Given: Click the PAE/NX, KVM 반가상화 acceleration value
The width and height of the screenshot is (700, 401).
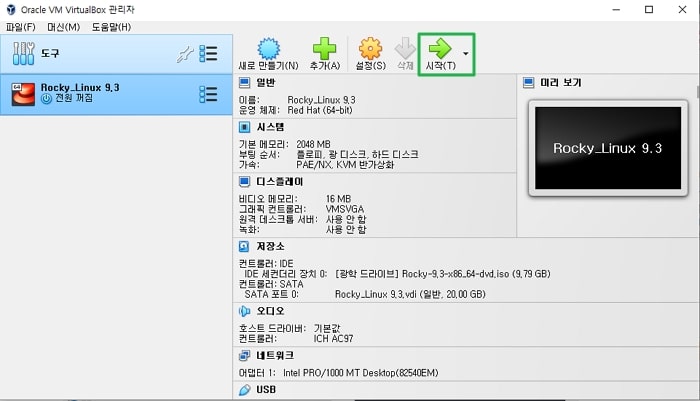Looking at the screenshot, I should click(345, 165).
